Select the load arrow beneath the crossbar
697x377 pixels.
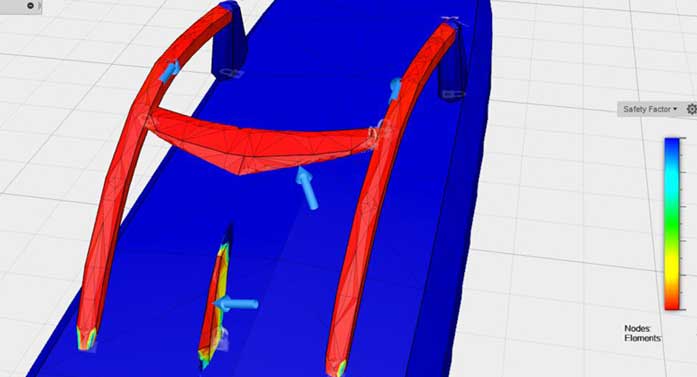click(308, 188)
